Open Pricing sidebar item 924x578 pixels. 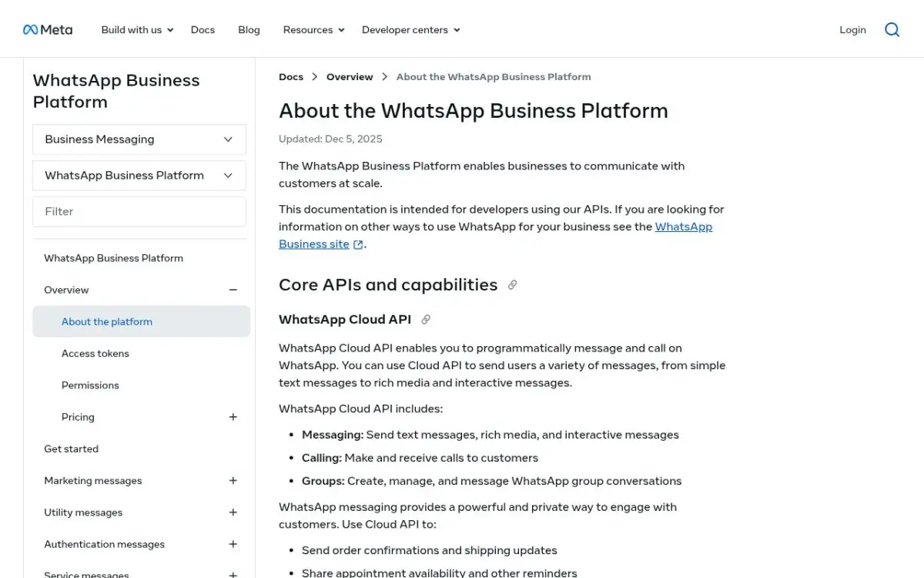[x=78, y=417]
